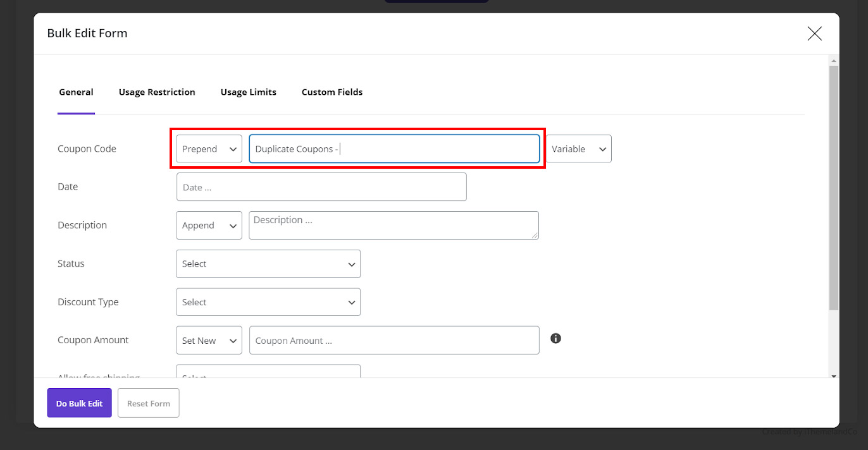Screen dimensions: 868x450
Task: Click the Coupon Amount info icon
Action: click(x=555, y=338)
